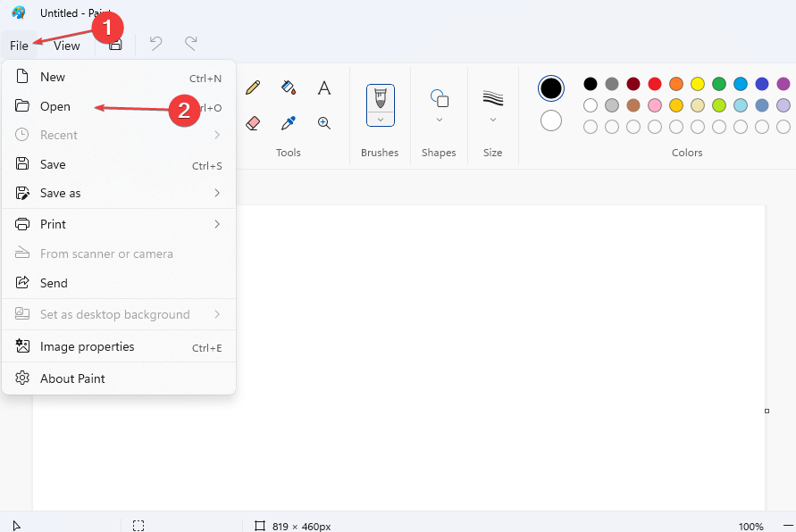Select the Pencil tool

point(253,87)
